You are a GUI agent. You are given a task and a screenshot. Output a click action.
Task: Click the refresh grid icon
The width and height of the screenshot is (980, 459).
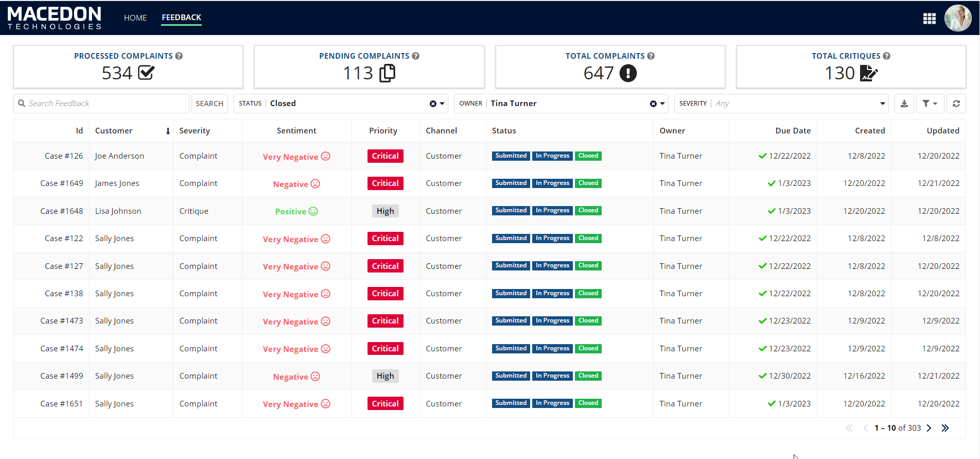click(956, 104)
